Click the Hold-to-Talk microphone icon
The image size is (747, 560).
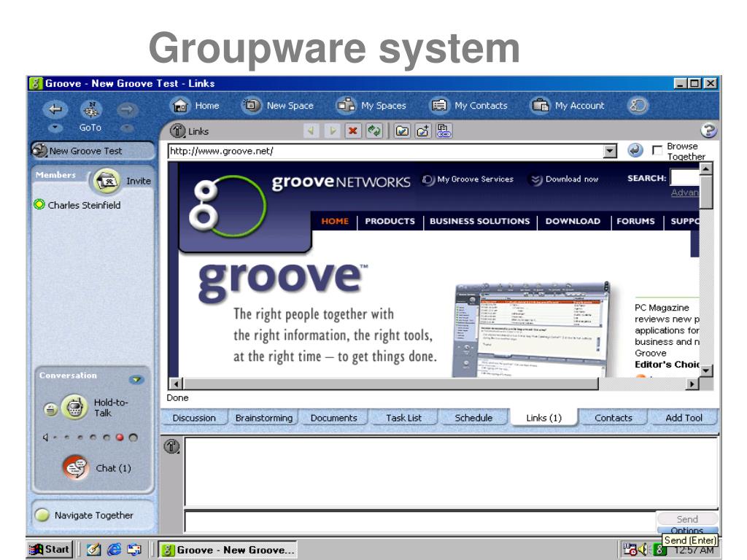pos(74,407)
